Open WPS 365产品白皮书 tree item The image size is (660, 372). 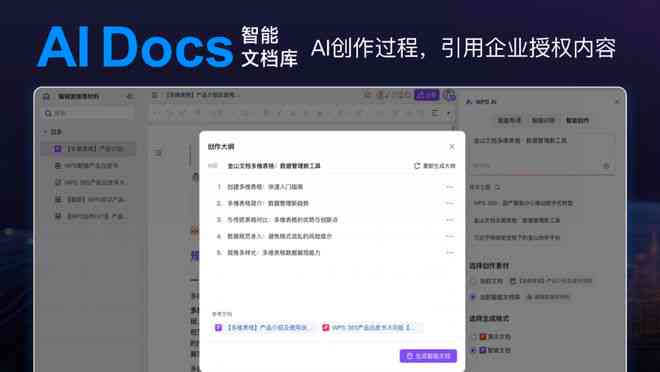click(x=91, y=183)
